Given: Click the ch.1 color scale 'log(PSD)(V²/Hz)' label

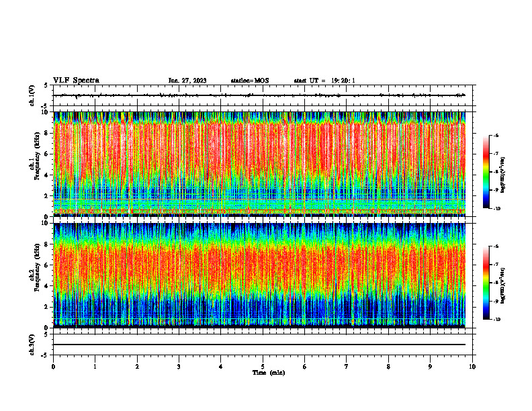Looking at the screenshot, I should point(504,175).
